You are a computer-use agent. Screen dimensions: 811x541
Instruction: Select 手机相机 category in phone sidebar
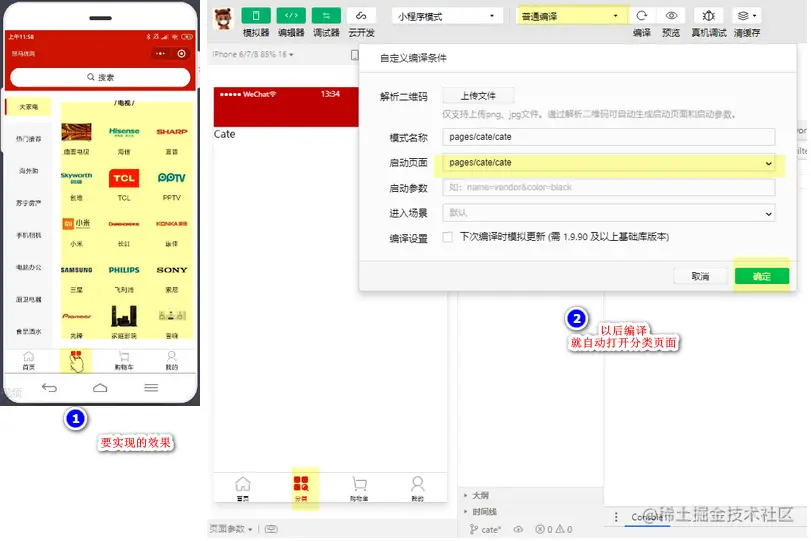click(x=28, y=235)
